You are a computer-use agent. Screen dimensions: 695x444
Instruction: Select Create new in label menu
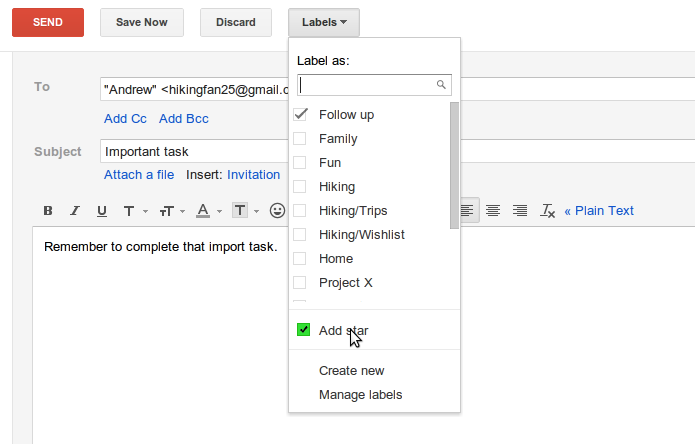[351, 370]
